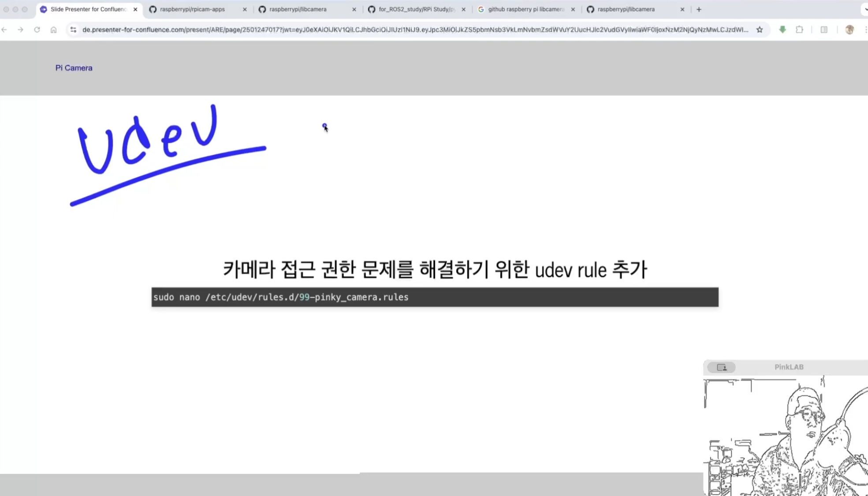Click the browser forward arrow

(x=21, y=30)
